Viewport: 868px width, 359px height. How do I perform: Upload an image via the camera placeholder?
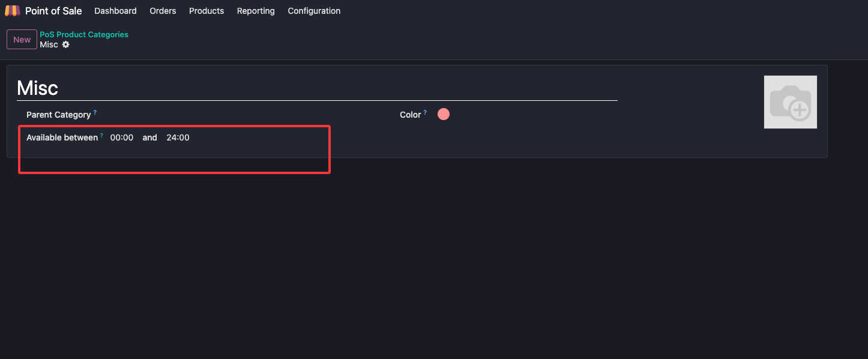point(790,102)
